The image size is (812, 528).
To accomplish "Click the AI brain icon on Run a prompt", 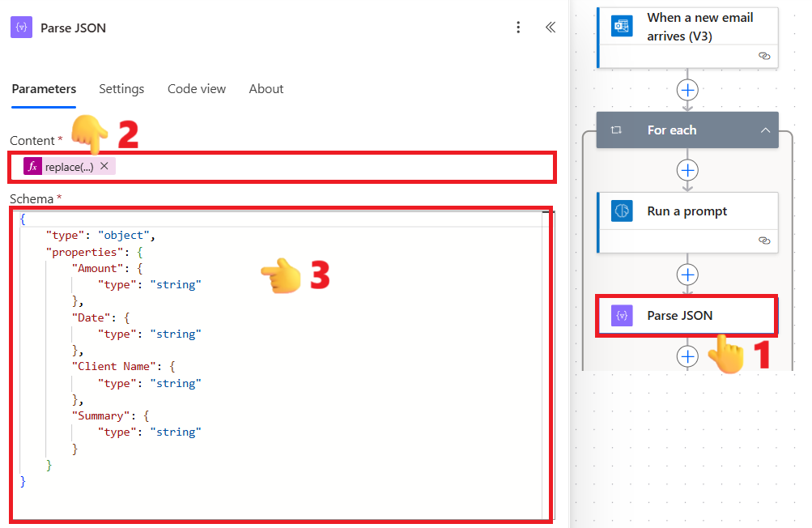I will pos(622,211).
